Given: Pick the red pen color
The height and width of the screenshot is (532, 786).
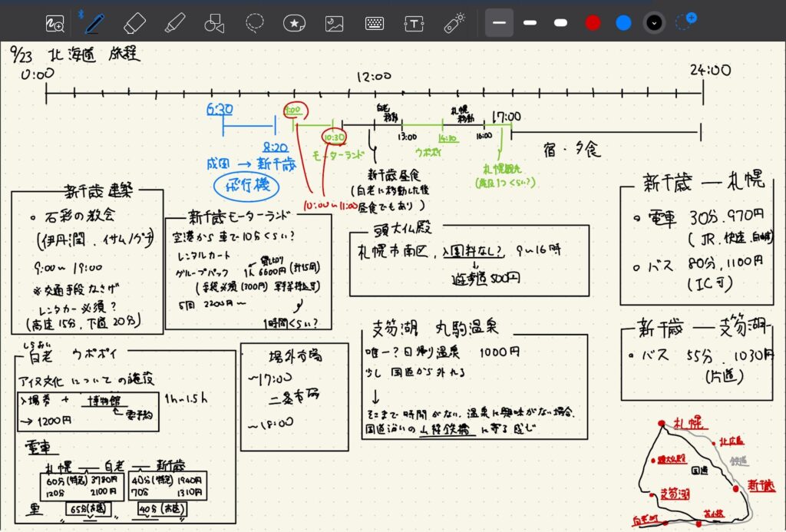Looking at the screenshot, I should tap(593, 23).
